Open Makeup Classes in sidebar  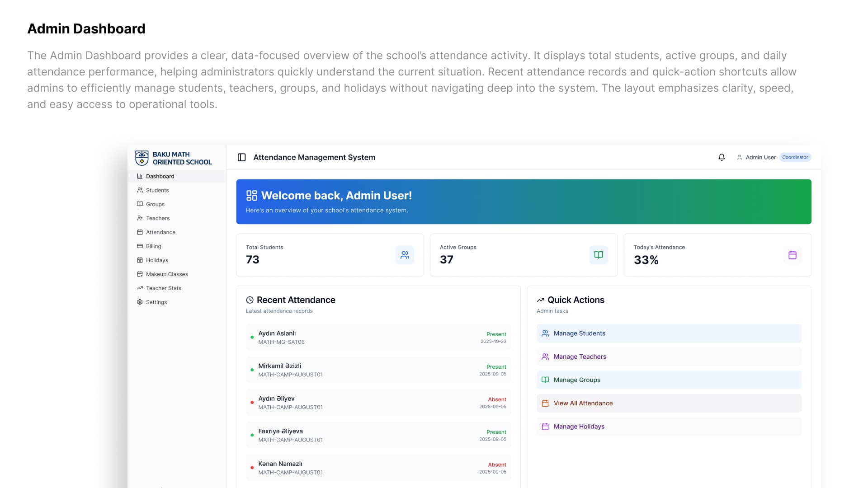click(166, 274)
